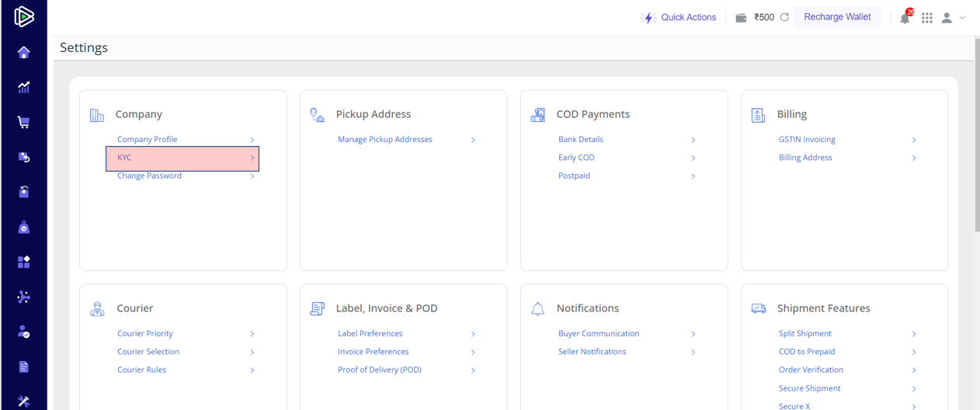Open Manage Pickup Addresses
980x410 pixels.
pyautogui.click(x=385, y=140)
